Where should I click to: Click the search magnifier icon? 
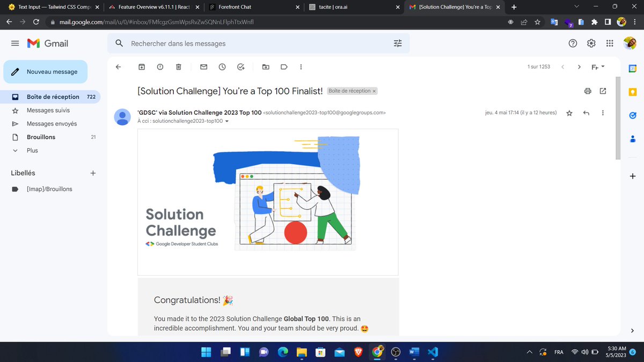click(119, 43)
